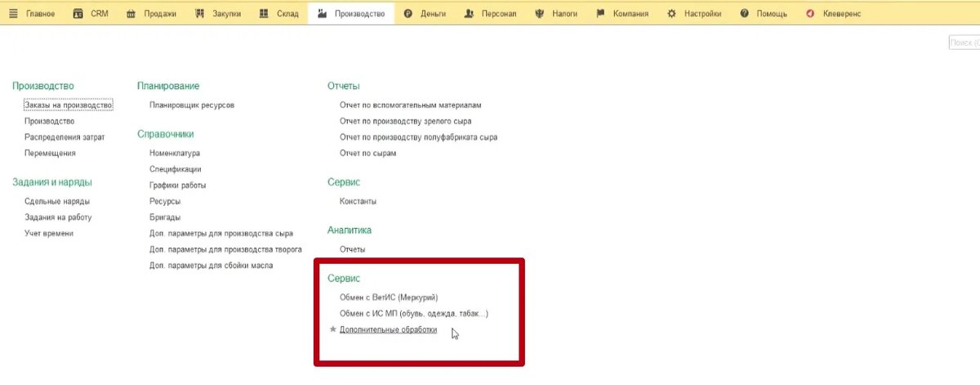This screenshot has height=385, width=980.
Task: Click the search field at the right edge
Action: [x=964, y=43]
